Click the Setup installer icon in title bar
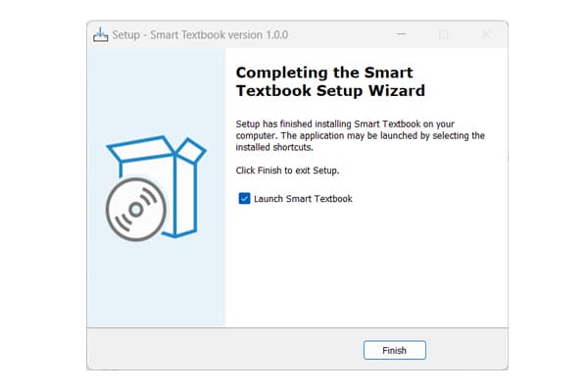 click(101, 35)
